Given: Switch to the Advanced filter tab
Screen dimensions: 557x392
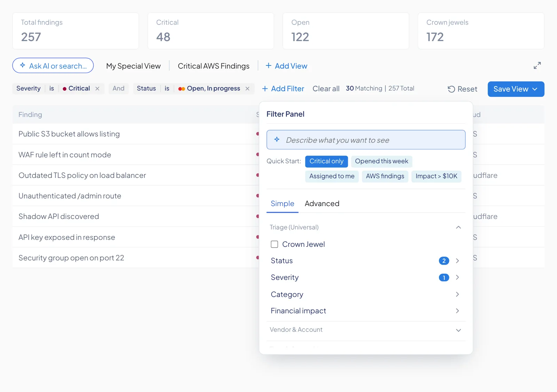Looking at the screenshot, I should (x=322, y=204).
